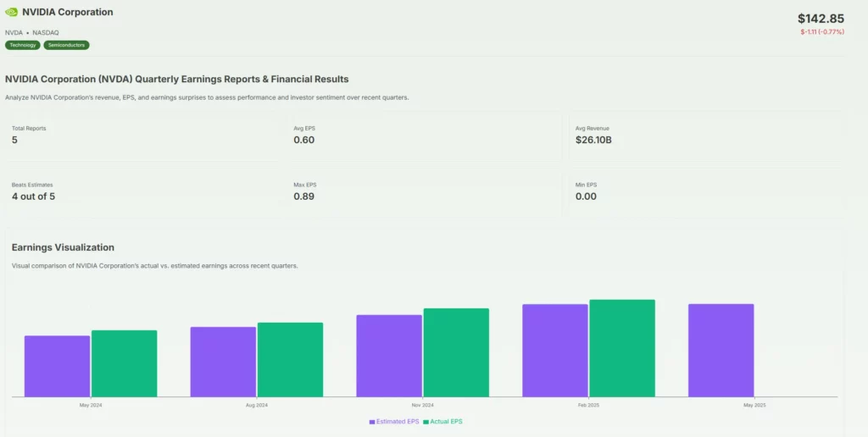Click the Feb 2025 estimated EPS bar
868x437 pixels.
[554, 350]
